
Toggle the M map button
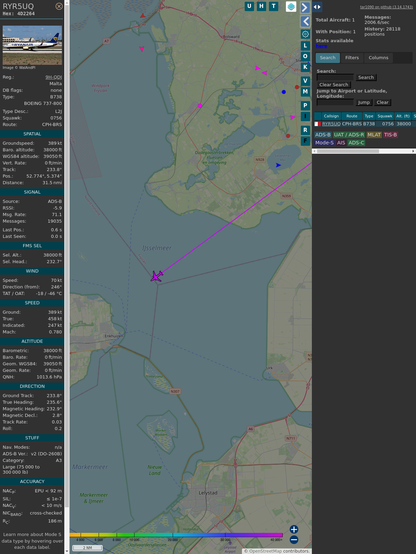pyautogui.click(x=305, y=92)
